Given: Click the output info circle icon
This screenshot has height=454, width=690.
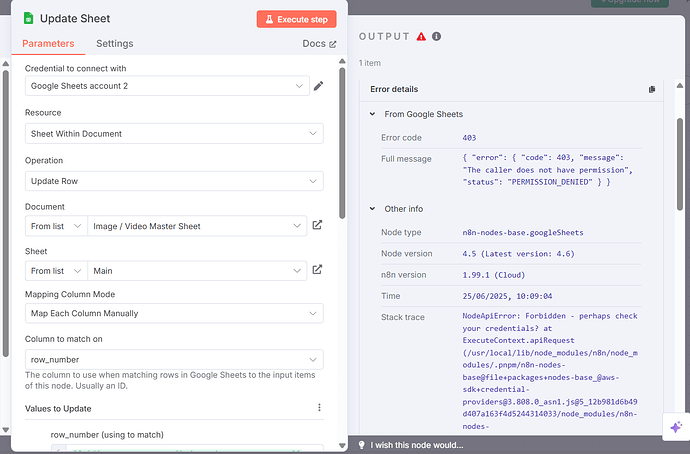Looking at the screenshot, I should 436,37.
